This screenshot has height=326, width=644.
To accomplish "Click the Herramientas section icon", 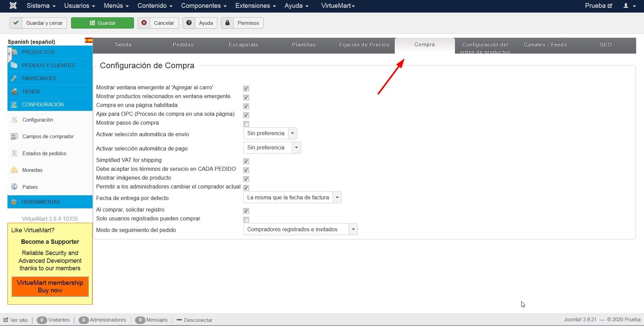I will pos(14,202).
